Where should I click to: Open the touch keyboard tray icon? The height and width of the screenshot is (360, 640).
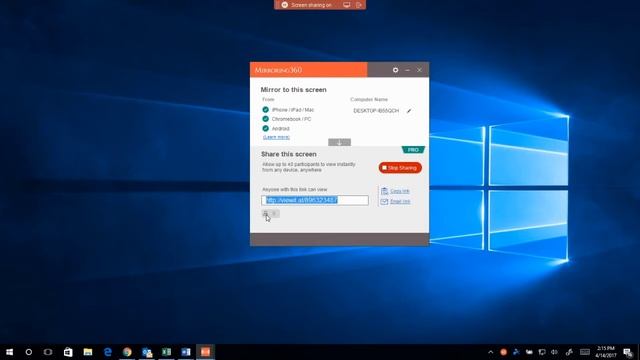585,352
